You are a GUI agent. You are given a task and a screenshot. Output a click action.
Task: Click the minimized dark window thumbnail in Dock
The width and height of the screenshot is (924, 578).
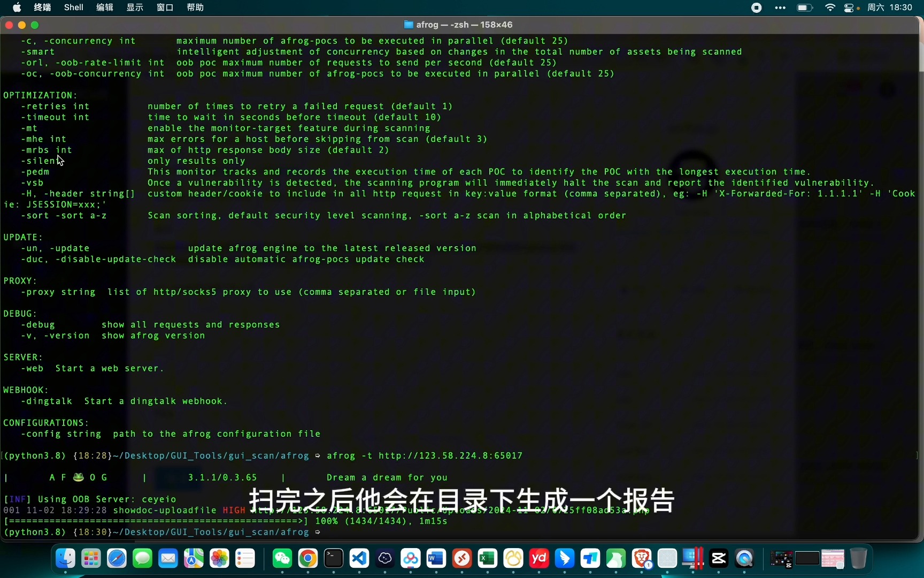(807, 559)
